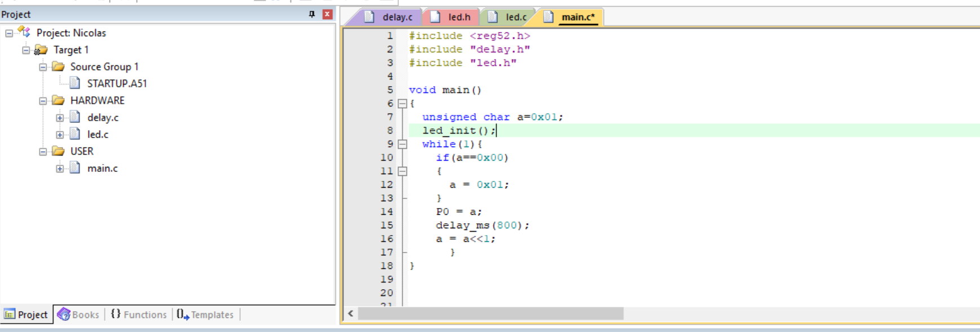This screenshot has height=332, width=980.
Task: Switch to the delay.c editor tab
Action: coord(389,17)
